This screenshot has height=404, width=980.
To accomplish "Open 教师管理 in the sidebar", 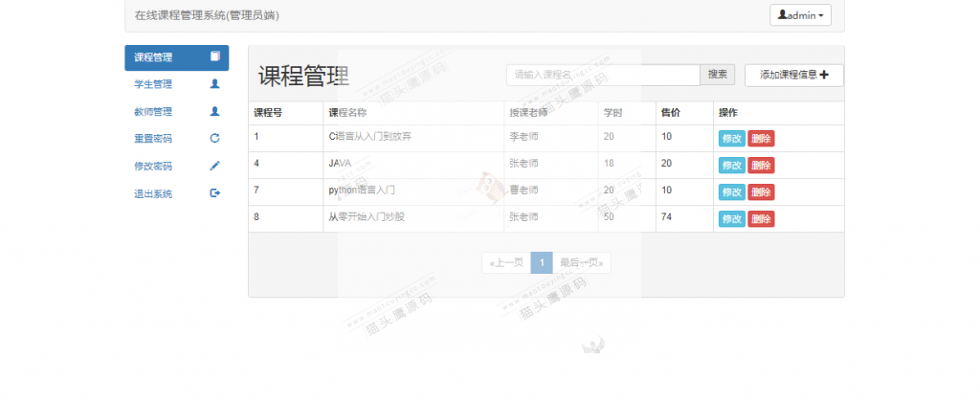I will (x=177, y=112).
